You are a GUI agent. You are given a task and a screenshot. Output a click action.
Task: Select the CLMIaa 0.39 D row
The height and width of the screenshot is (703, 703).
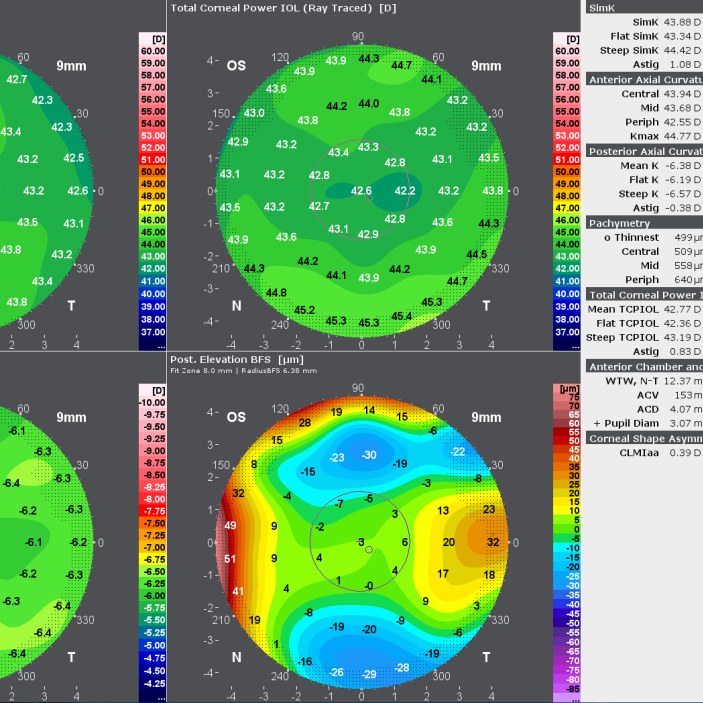pyautogui.click(x=660, y=452)
